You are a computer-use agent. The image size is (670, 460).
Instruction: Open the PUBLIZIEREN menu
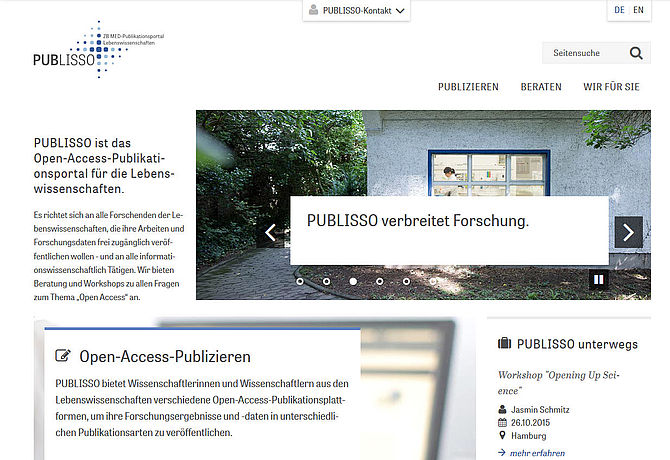[468, 87]
